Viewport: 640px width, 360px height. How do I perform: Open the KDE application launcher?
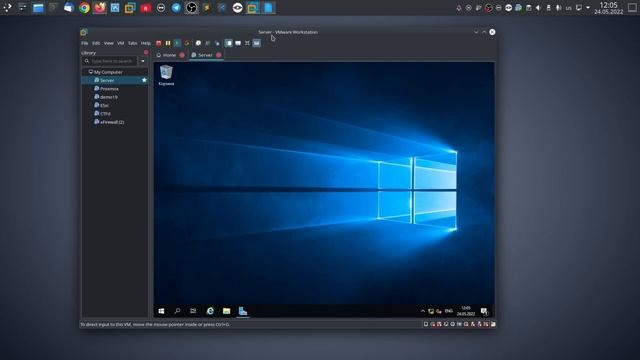[7, 8]
